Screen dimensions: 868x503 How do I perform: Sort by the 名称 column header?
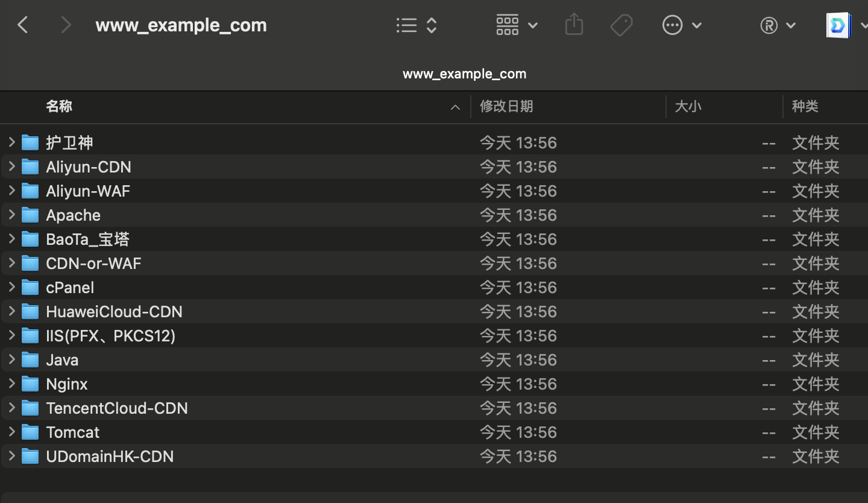(x=59, y=107)
